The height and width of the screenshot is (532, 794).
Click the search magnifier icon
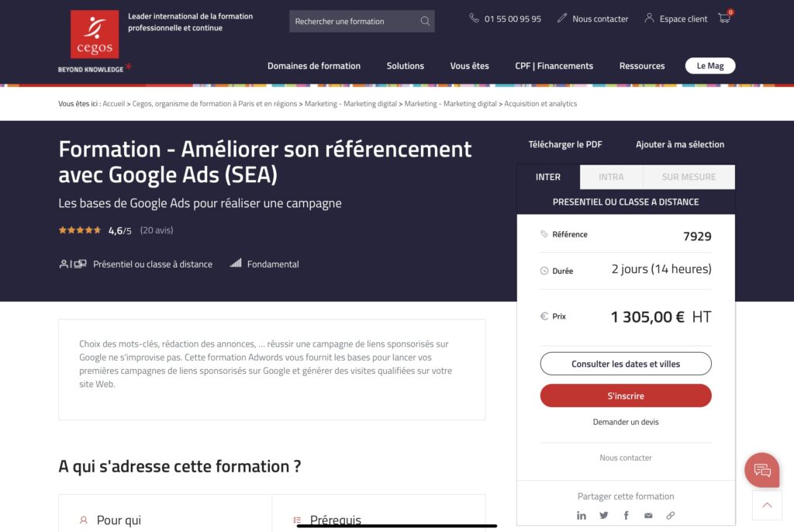[x=426, y=21]
